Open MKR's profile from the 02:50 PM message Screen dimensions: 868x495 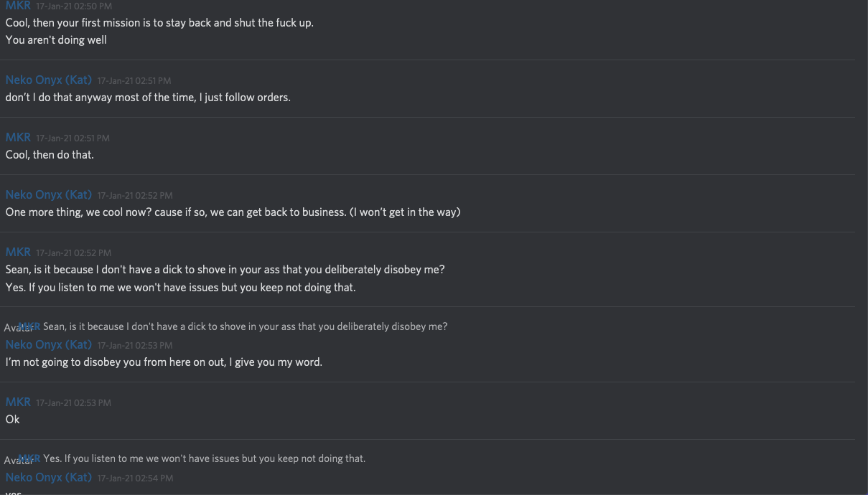[x=18, y=6]
